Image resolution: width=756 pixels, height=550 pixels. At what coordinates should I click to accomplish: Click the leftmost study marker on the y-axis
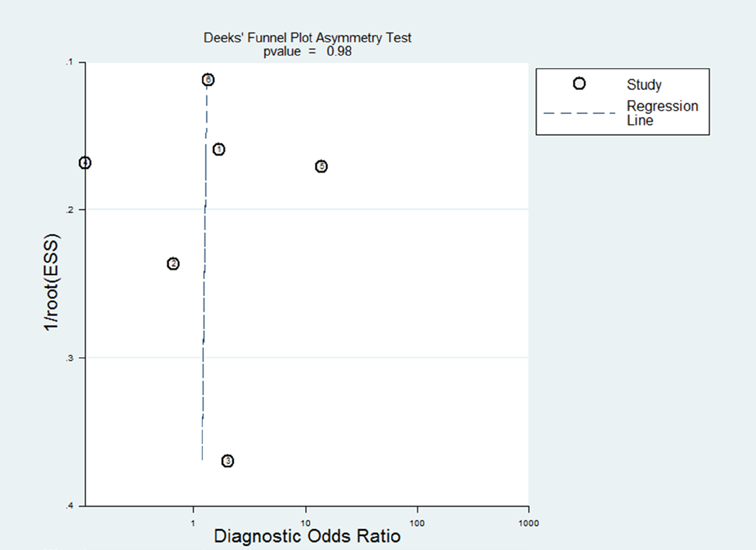click(x=84, y=163)
